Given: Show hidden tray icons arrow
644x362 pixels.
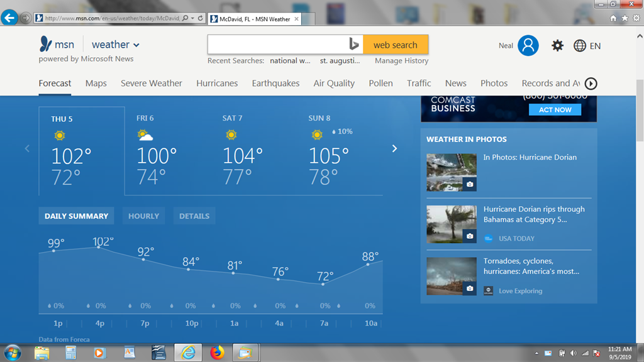Looking at the screenshot, I should point(536,353).
